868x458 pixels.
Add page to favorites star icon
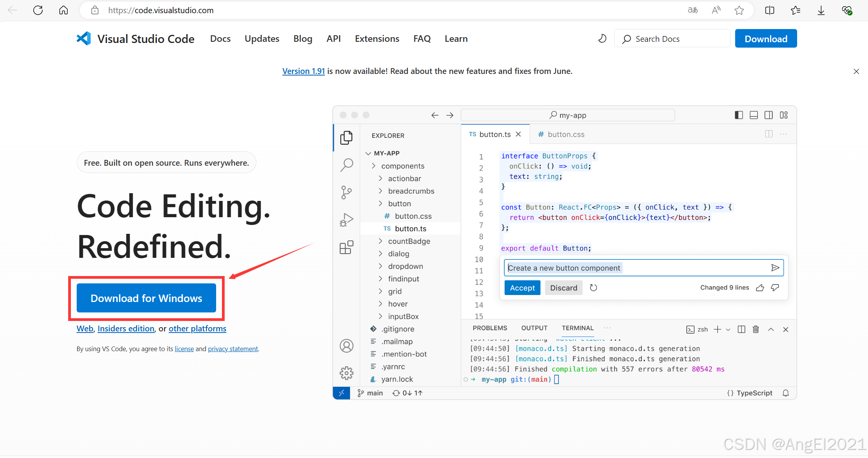coord(739,10)
